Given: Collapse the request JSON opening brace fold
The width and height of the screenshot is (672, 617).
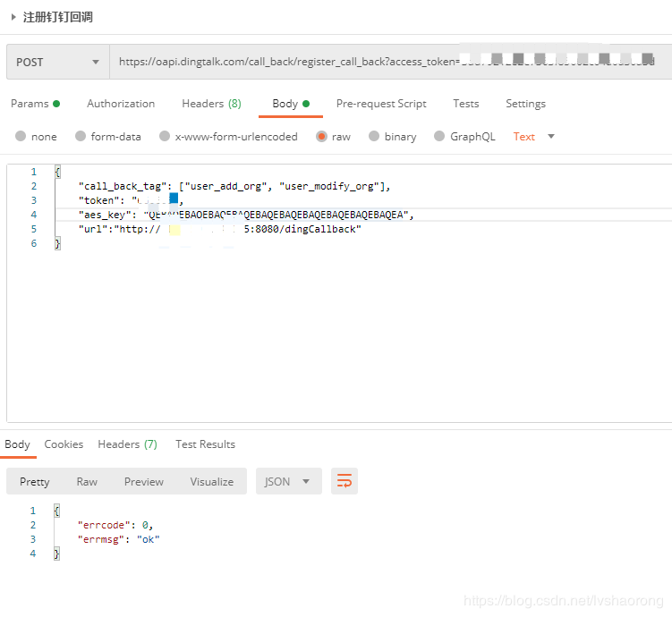Looking at the screenshot, I should point(57,172).
